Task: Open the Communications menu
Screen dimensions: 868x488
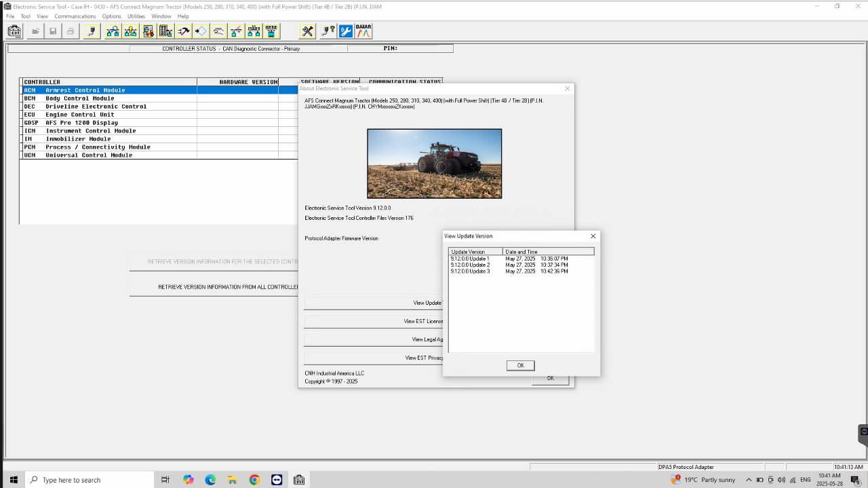Action: click(x=75, y=16)
